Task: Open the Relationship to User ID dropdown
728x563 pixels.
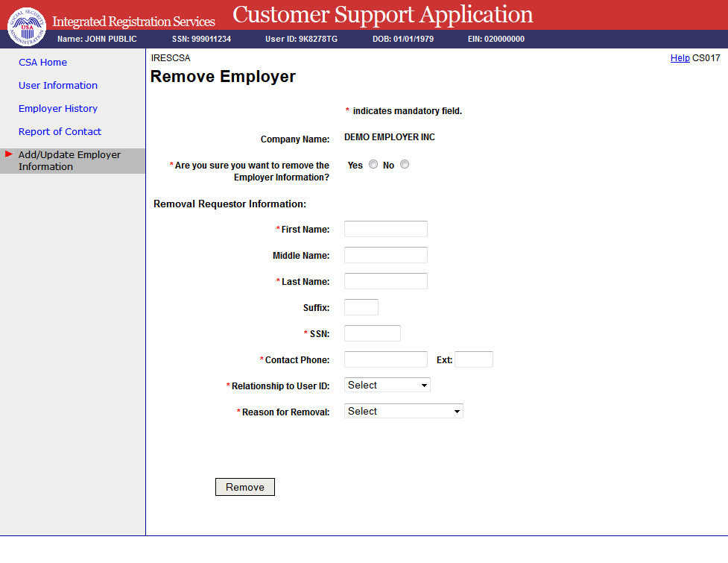Action: click(387, 386)
